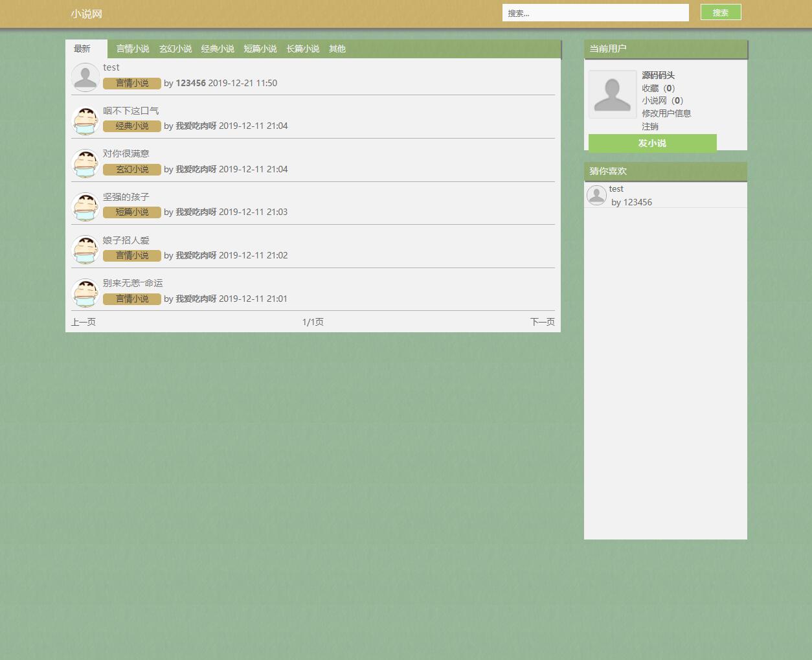Switch to the 玄幻小说 tab
This screenshot has width=812, height=660.
tap(175, 49)
